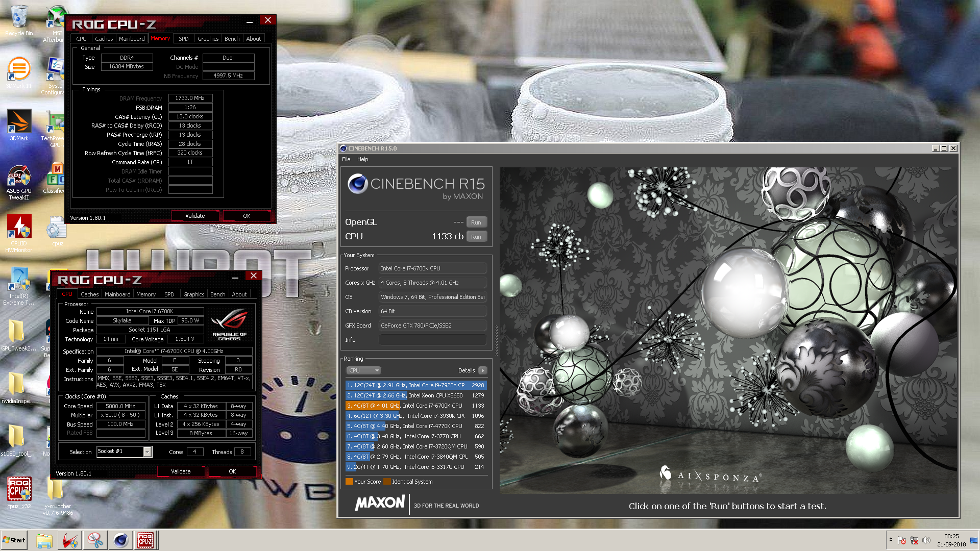Click the Windows Start button
The width and height of the screenshot is (980, 551).
[14, 540]
